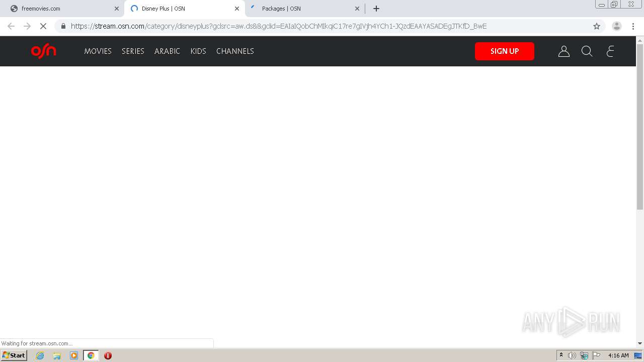
Task: Click the browser back arrow
Action: tap(11, 26)
